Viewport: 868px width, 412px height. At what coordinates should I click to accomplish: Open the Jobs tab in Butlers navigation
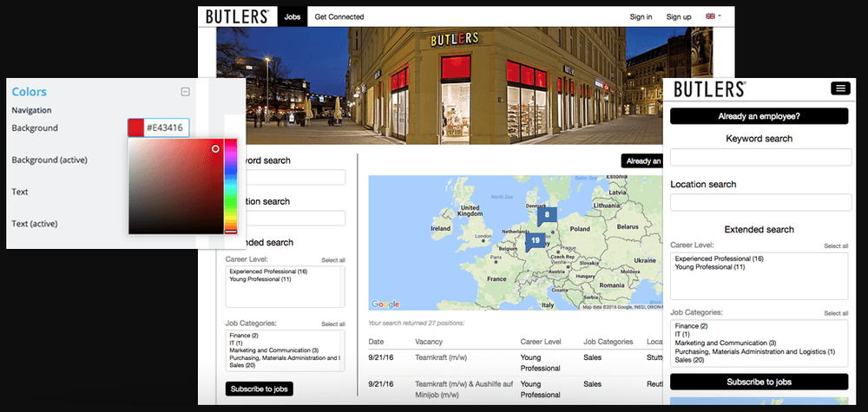pos(293,16)
